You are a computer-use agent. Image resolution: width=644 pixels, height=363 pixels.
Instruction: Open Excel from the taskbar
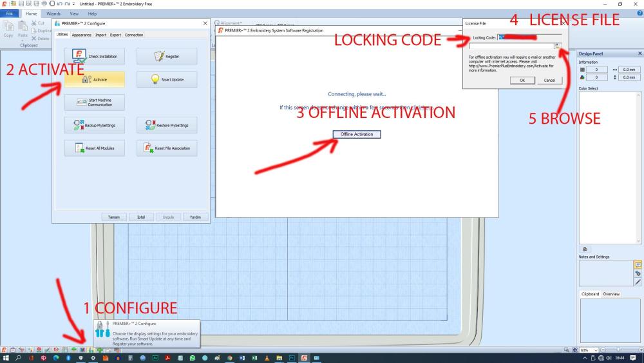click(254, 358)
